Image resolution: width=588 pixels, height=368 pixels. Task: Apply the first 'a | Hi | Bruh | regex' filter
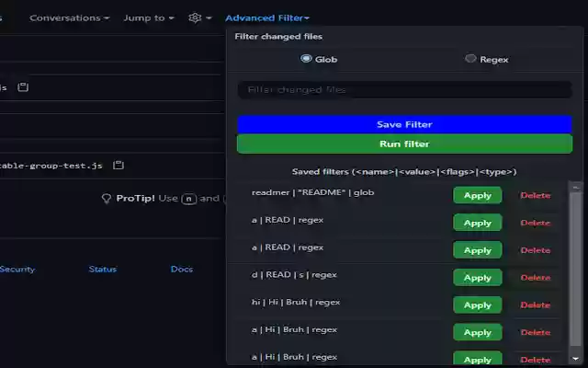point(478,332)
